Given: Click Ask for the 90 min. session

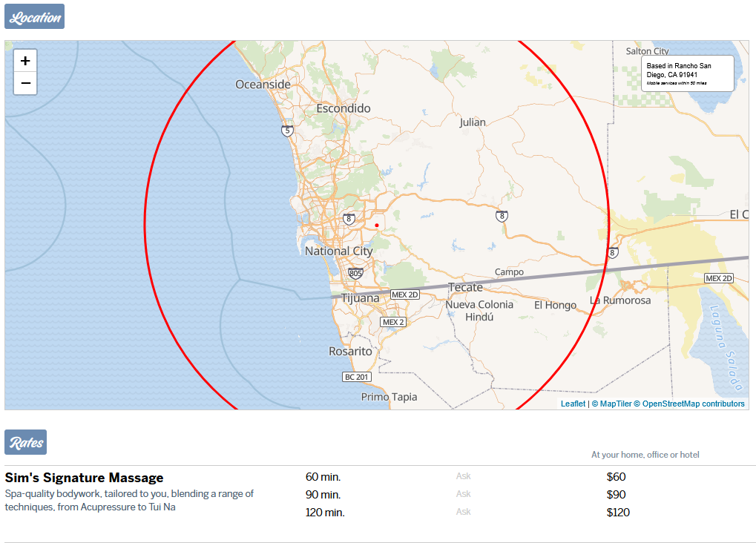Looking at the screenshot, I should click(463, 494).
